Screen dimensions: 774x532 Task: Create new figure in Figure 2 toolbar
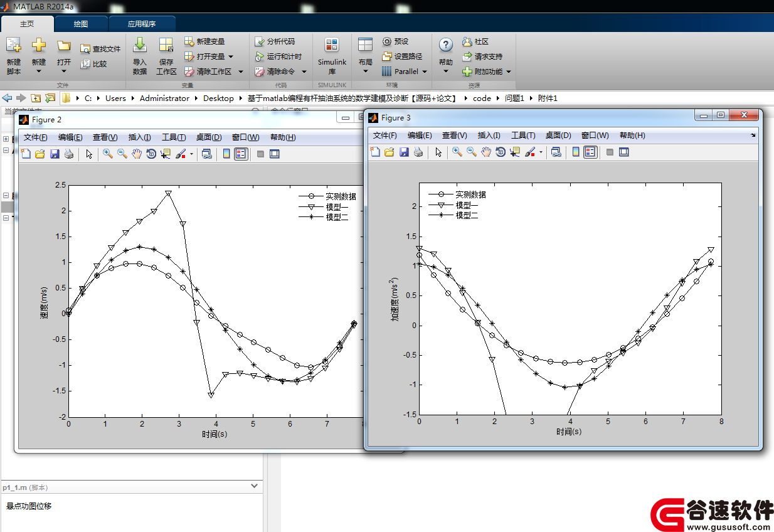(x=26, y=154)
